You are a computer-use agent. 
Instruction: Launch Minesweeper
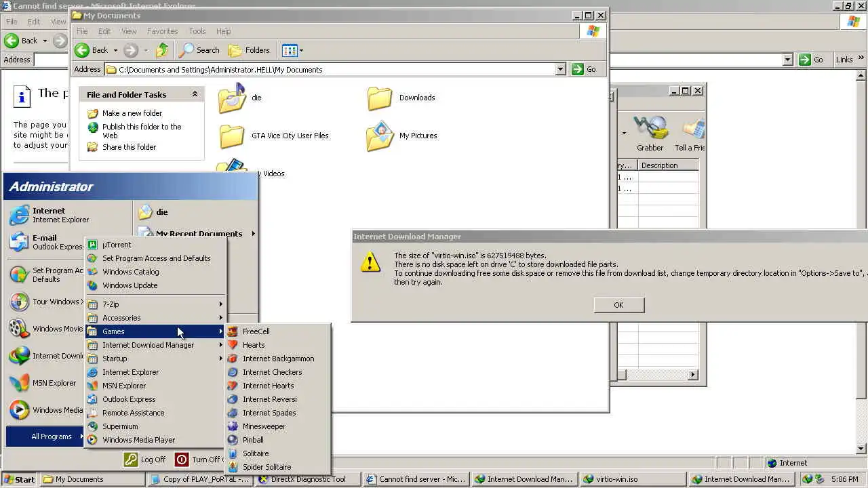(x=278, y=426)
